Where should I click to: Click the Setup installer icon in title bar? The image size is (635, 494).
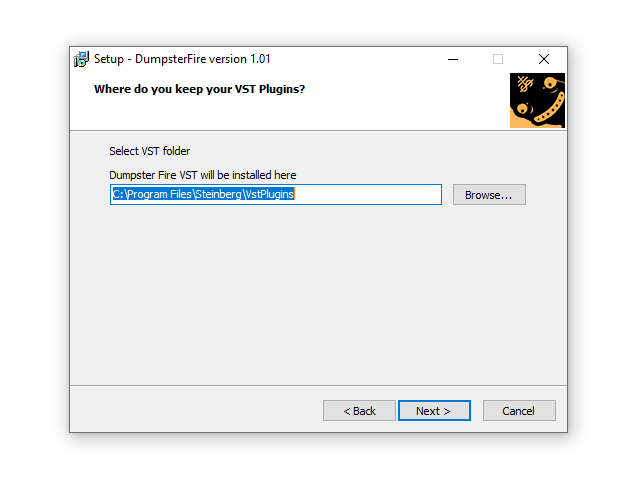pyautogui.click(x=81, y=59)
